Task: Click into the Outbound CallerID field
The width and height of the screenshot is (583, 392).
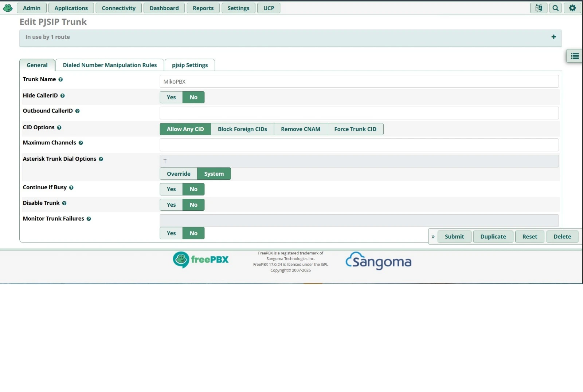Action: 359,113
